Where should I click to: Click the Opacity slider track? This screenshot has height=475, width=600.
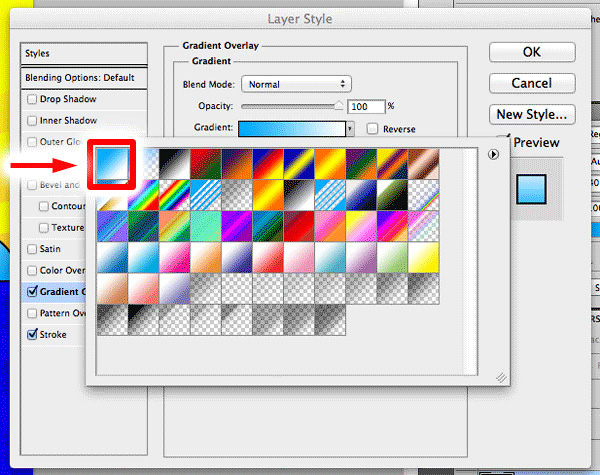290,105
